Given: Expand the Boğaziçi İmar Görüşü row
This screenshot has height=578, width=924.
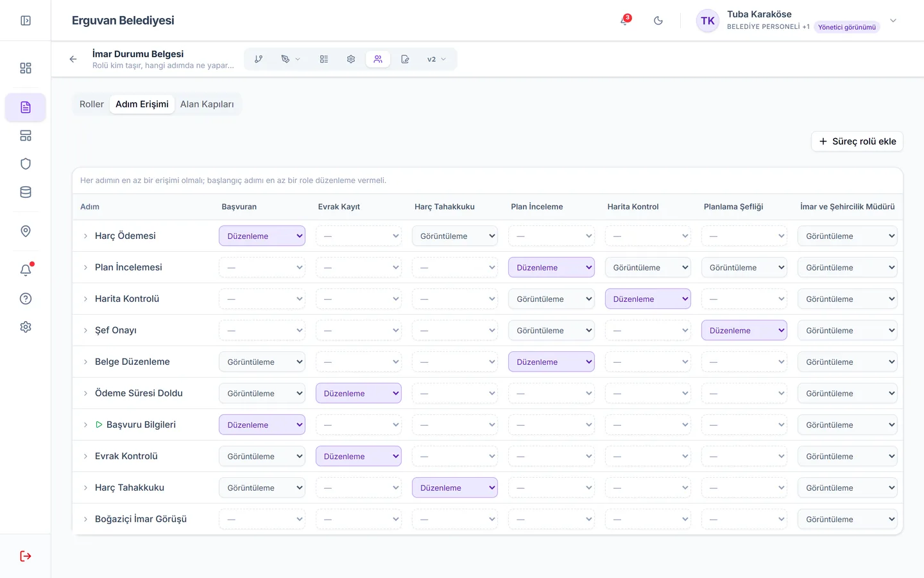Looking at the screenshot, I should pos(85,519).
